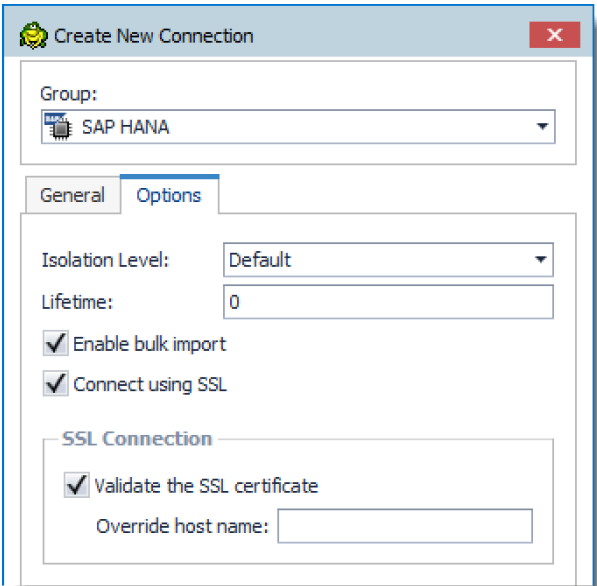Viewport: 597px width, 586px height.
Task: Toggle the Enable bulk import checkbox
Action: tap(56, 343)
